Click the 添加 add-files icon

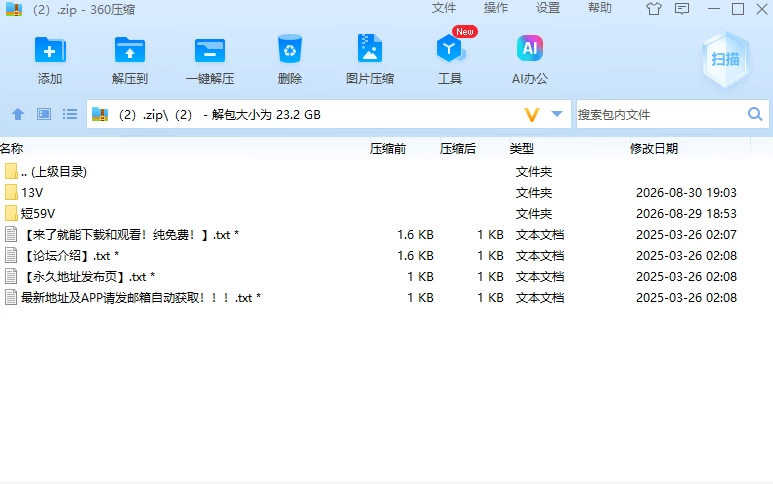coord(50,50)
